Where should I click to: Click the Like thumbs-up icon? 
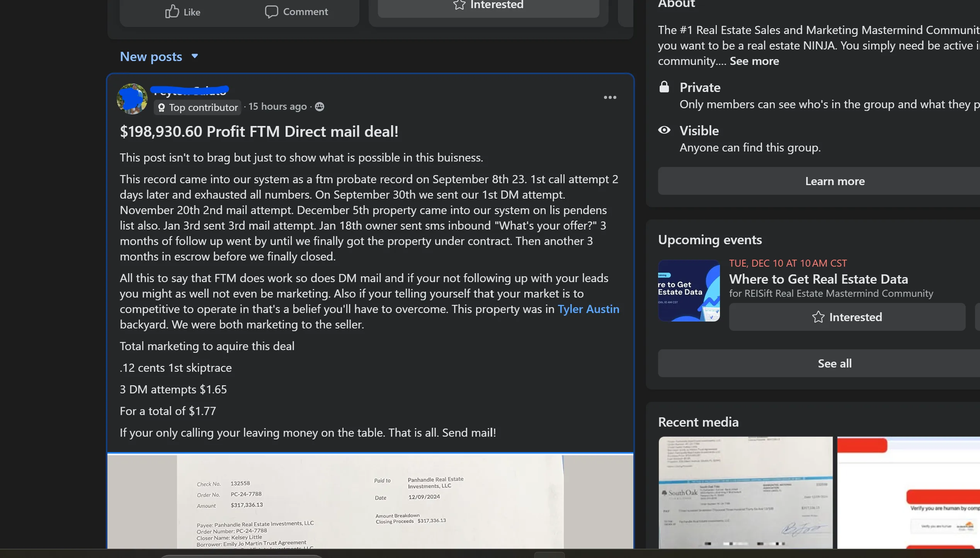point(172,12)
